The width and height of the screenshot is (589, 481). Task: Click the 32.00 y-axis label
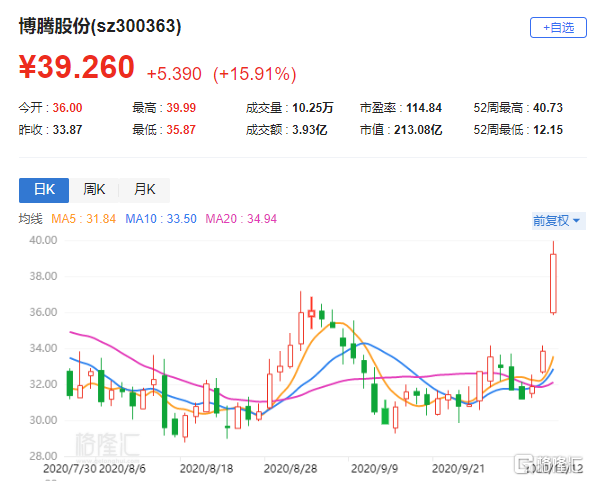pyautogui.click(x=43, y=384)
